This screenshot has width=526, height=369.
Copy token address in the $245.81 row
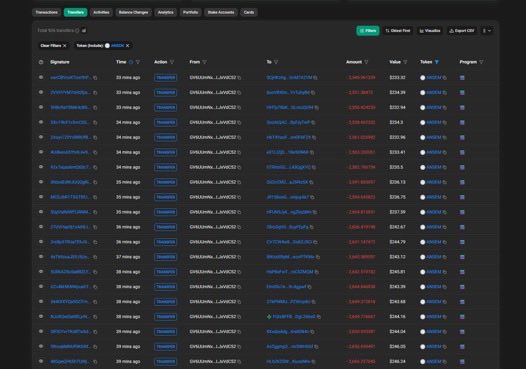[x=444, y=272]
